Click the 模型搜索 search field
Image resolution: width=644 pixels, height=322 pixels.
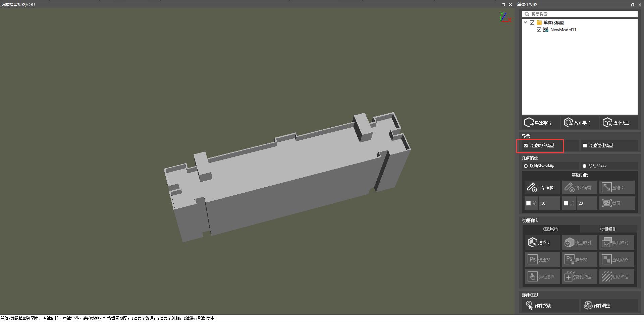tap(580, 14)
